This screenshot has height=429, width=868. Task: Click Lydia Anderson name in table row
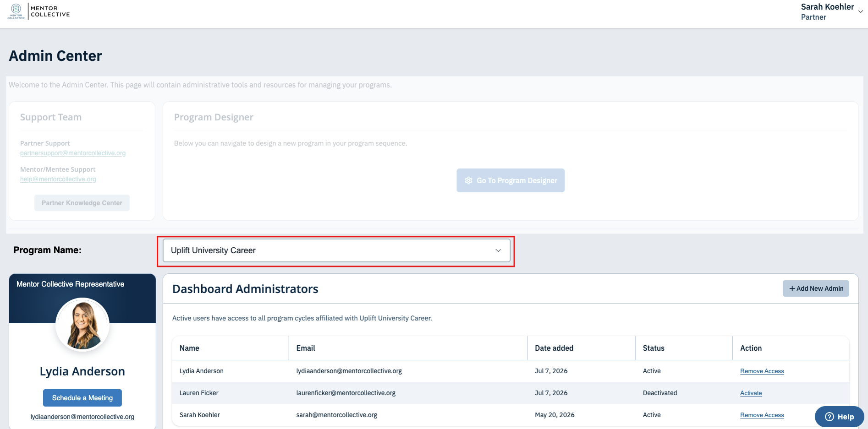click(202, 371)
